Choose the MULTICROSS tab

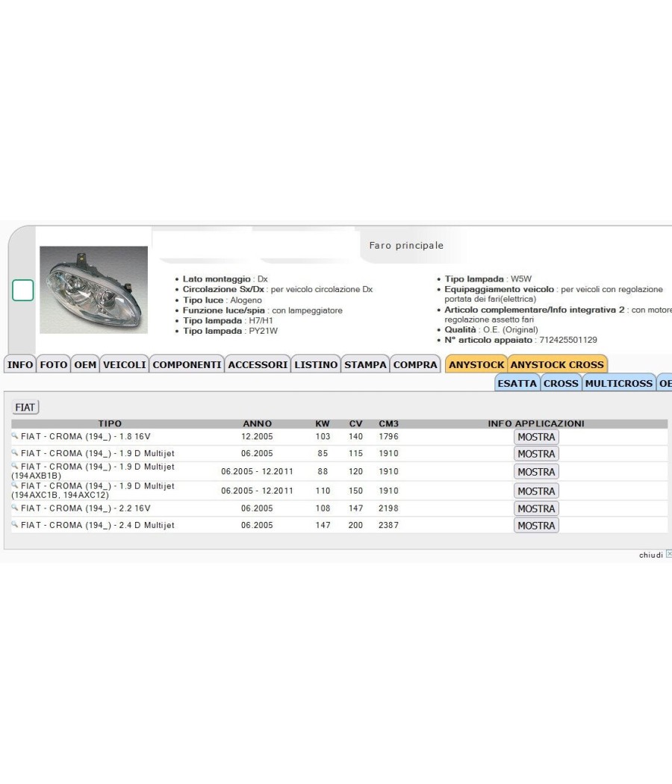click(618, 384)
